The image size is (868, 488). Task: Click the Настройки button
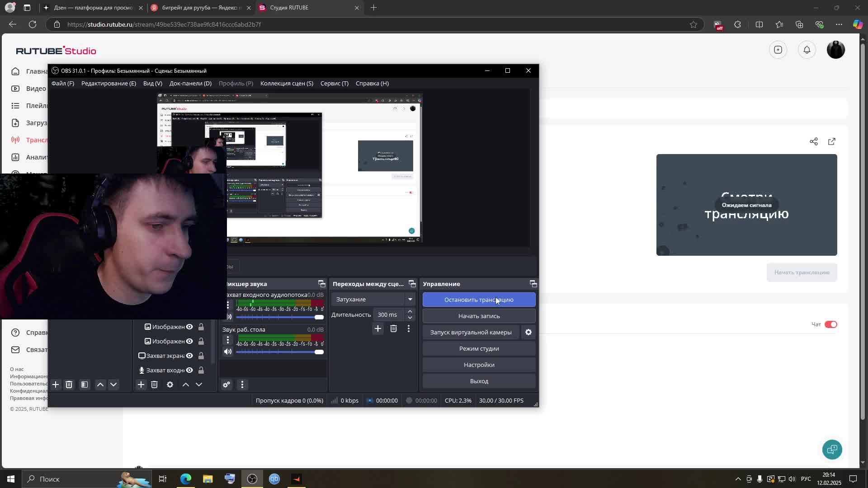pos(478,365)
